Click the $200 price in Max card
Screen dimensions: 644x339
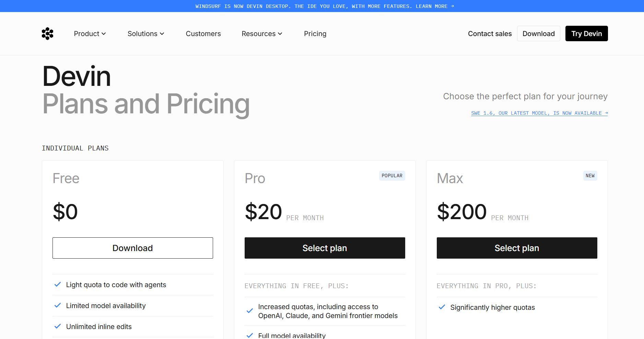(462, 212)
